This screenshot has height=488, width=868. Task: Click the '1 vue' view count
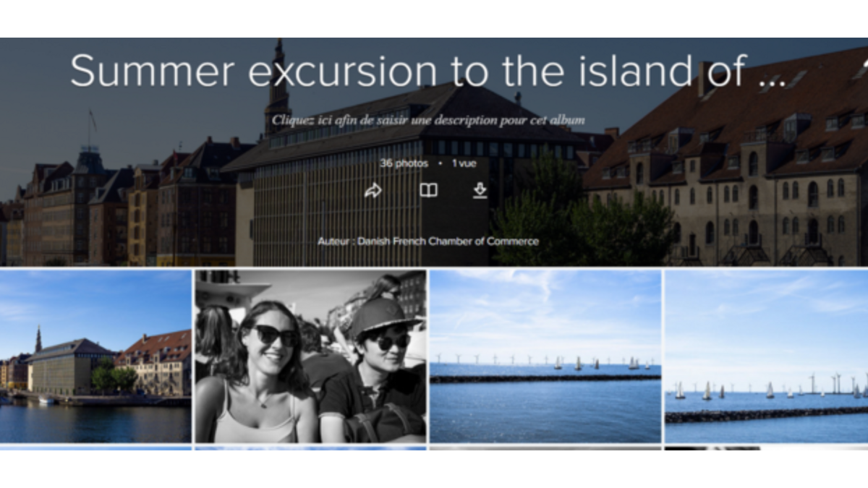click(x=464, y=163)
